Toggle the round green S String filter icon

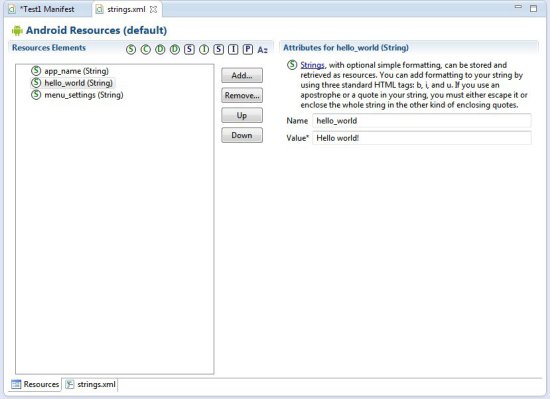pyautogui.click(x=131, y=49)
